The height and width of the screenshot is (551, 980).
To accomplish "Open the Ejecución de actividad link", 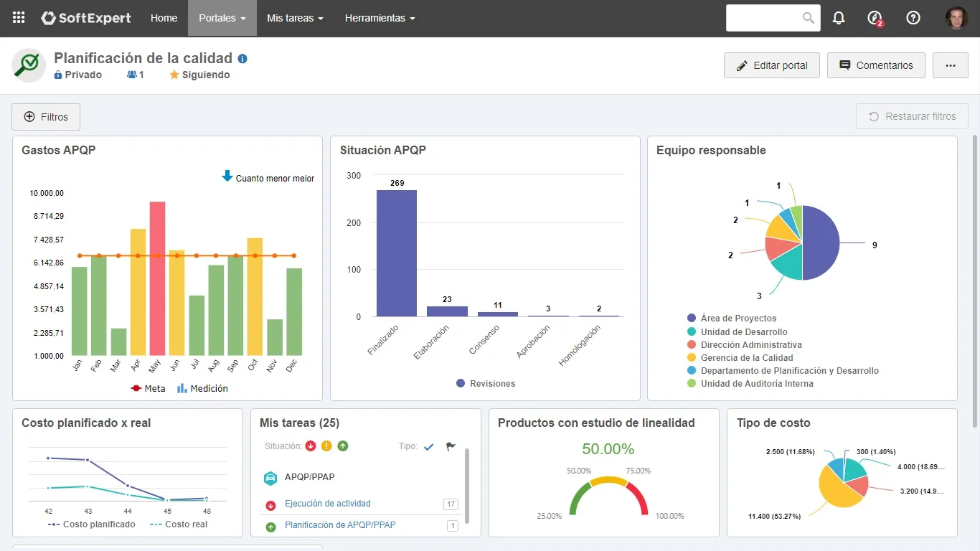I will pyautogui.click(x=327, y=504).
